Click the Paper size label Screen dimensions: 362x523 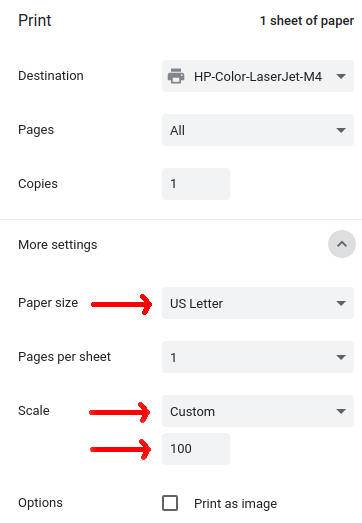pyautogui.click(x=48, y=303)
